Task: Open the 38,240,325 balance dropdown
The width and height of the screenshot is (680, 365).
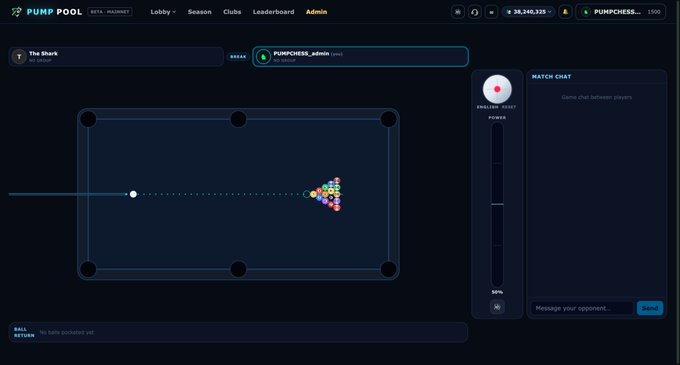Action: [529, 12]
